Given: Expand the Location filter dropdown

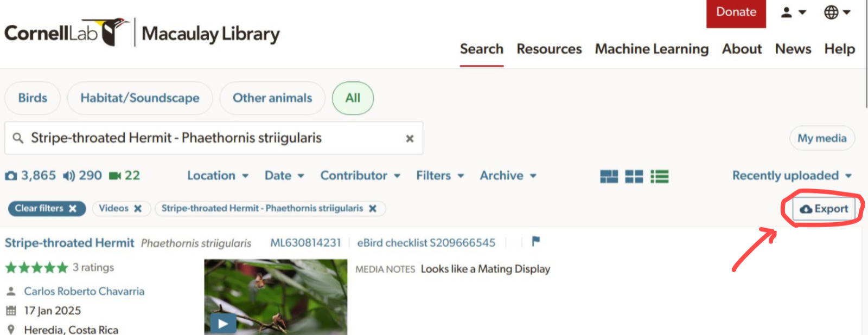Looking at the screenshot, I should 217,176.
